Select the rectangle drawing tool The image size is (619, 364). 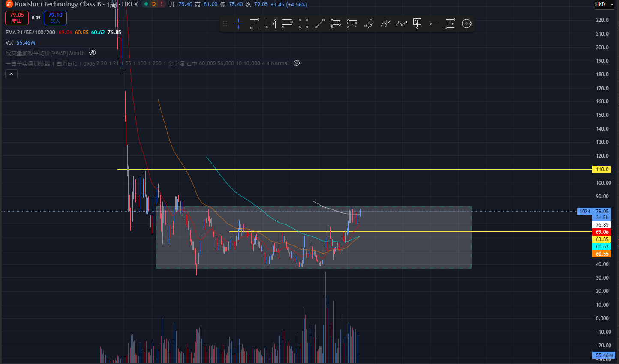tap(303, 24)
